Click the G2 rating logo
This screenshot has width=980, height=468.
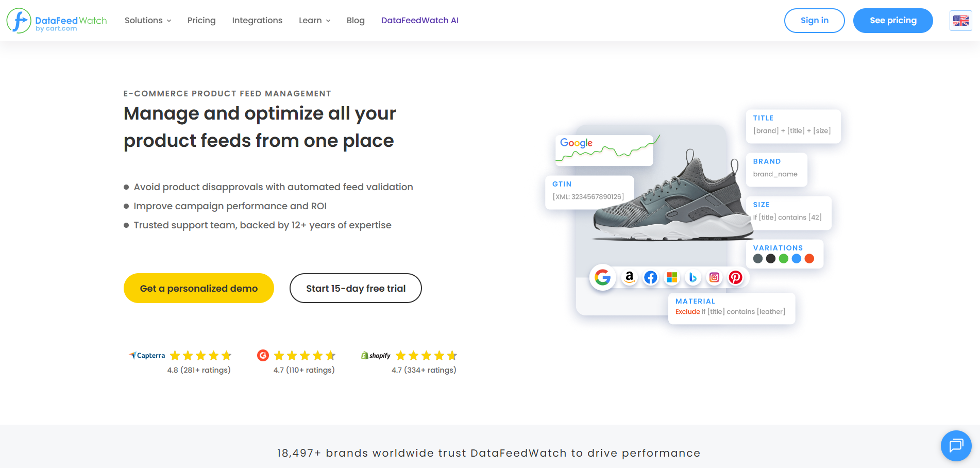[x=263, y=355]
